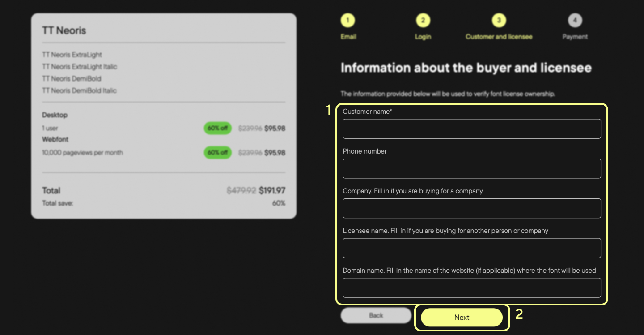Jump to step 4 Payment

point(575,20)
